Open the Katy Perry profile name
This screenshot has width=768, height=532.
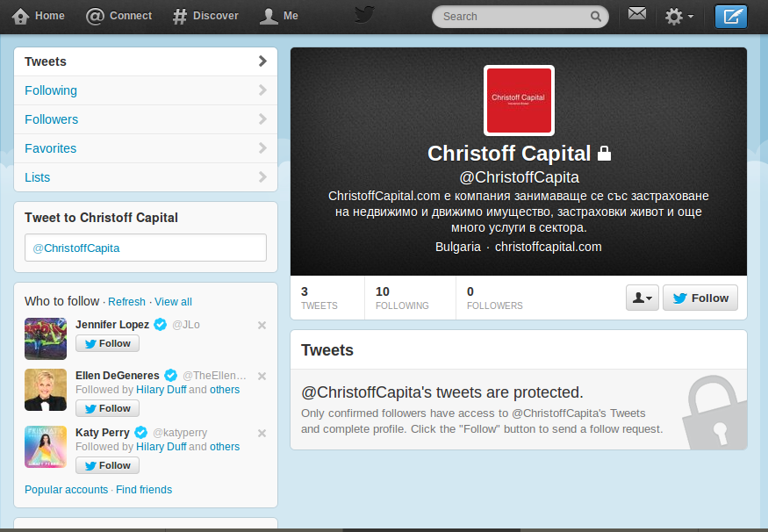103,433
